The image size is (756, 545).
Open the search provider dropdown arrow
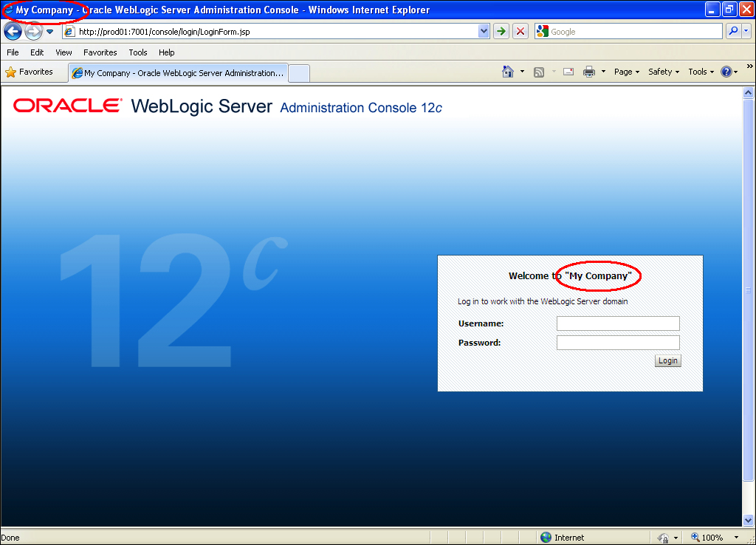click(x=746, y=31)
